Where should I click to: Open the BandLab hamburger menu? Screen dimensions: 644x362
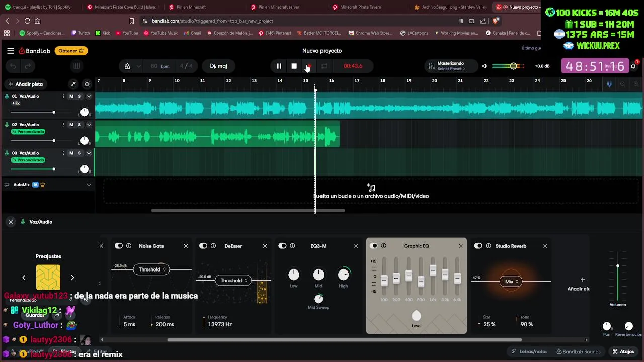[x=11, y=51]
